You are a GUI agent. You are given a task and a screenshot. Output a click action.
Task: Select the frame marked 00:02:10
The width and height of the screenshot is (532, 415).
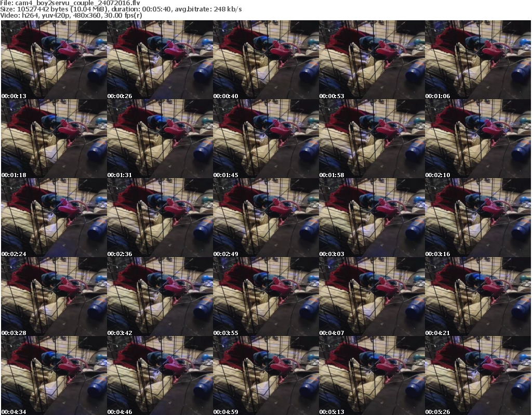(478, 139)
